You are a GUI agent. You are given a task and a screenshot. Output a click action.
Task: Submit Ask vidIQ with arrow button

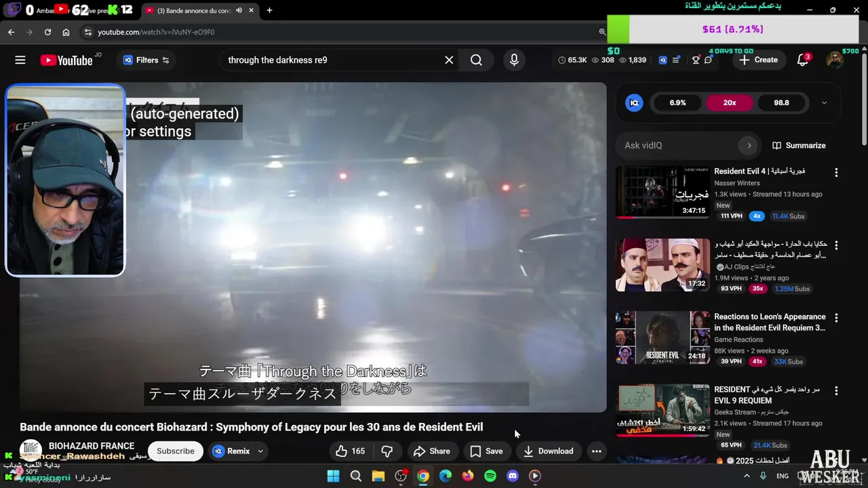749,146
